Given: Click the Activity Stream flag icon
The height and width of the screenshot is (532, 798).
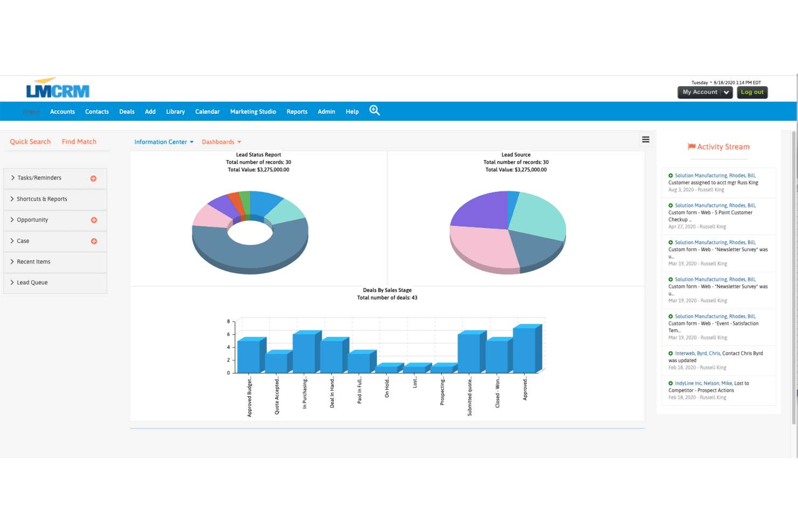Looking at the screenshot, I should [691, 147].
